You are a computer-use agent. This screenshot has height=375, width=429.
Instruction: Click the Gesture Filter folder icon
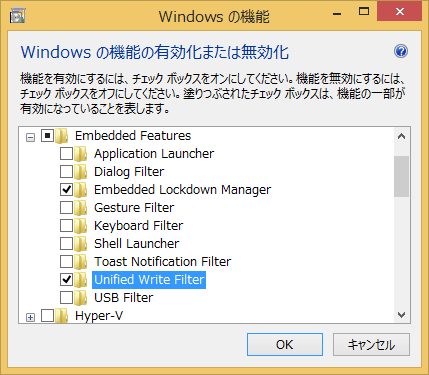pos(80,208)
